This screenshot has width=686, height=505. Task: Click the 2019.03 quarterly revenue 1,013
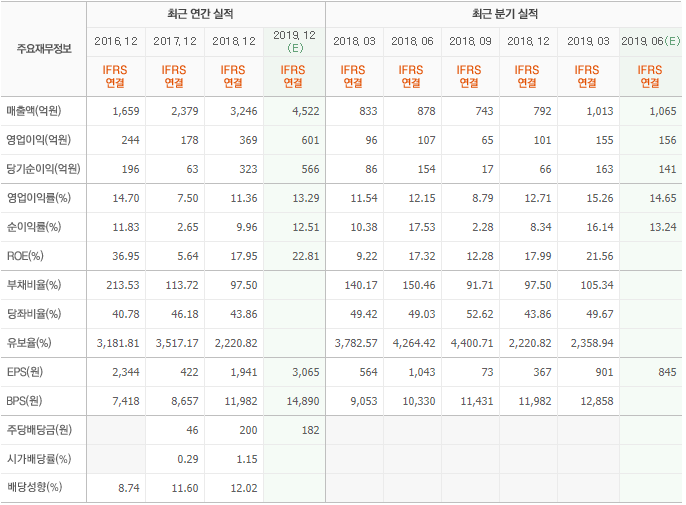click(599, 111)
